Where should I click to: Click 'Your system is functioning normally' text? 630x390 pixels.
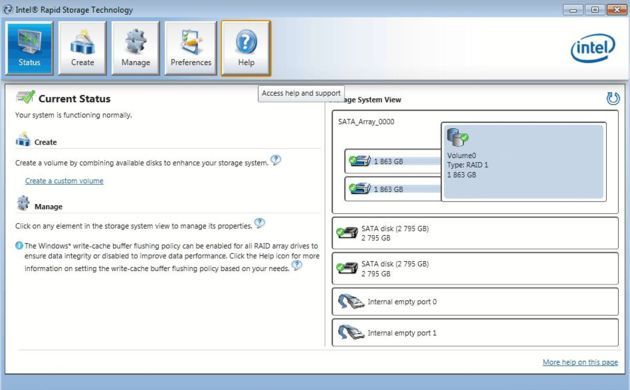click(x=74, y=115)
